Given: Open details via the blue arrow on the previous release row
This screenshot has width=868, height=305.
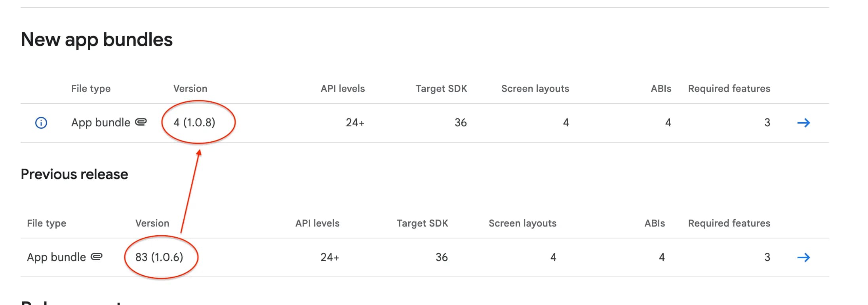Looking at the screenshot, I should click(804, 257).
